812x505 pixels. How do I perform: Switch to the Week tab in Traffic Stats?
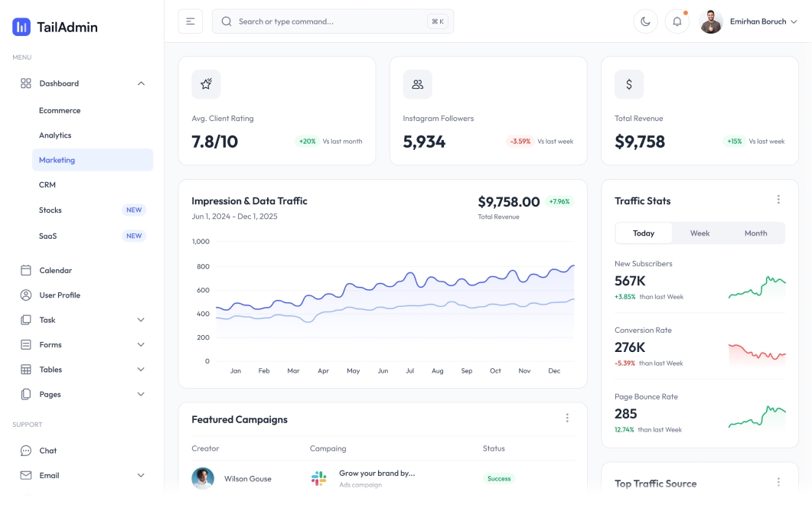point(699,233)
